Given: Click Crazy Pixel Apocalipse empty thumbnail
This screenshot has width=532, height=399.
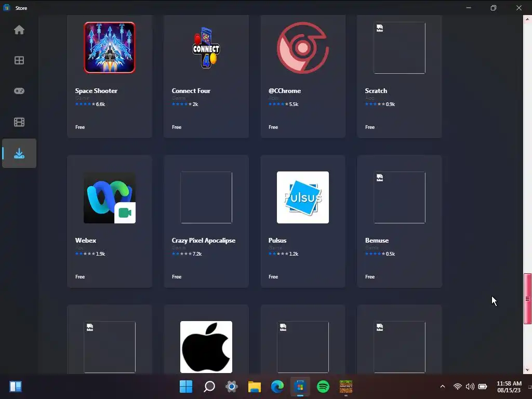Looking at the screenshot, I should (x=206, y=197).
